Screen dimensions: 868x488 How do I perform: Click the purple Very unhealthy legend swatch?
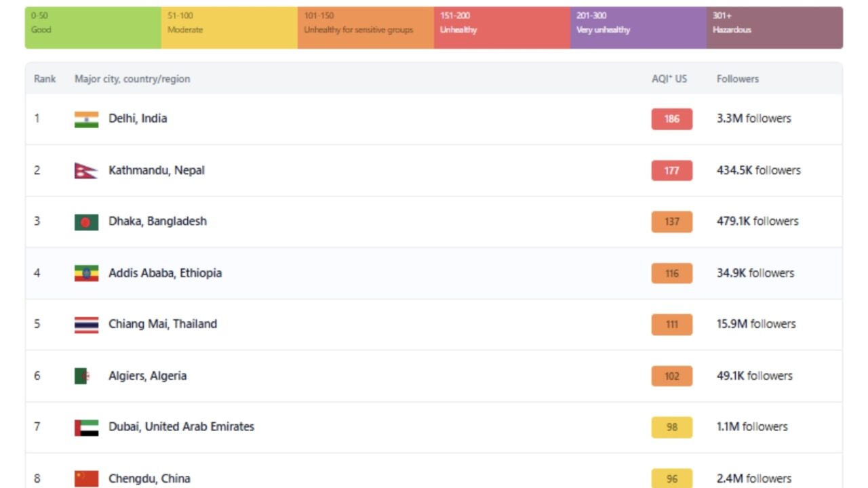[x=637, y=28]
